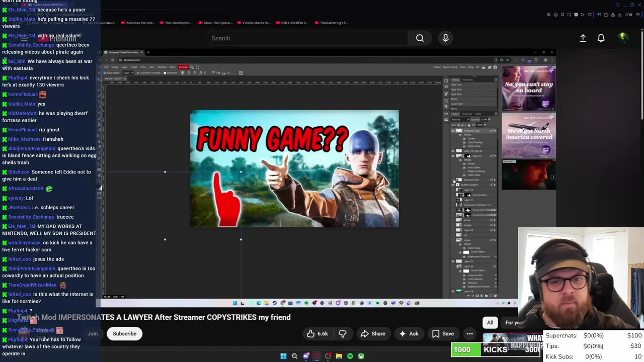Open Photopea Twitter link icon
The width and height of the screenshot is (644, 362).
pyautogui.click(x=490, y=67)
